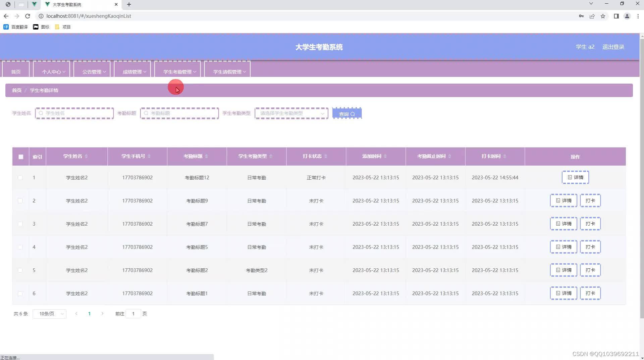Reload the current browser page
The width and height of the screenshot is (644, 360).
(28, 16)
